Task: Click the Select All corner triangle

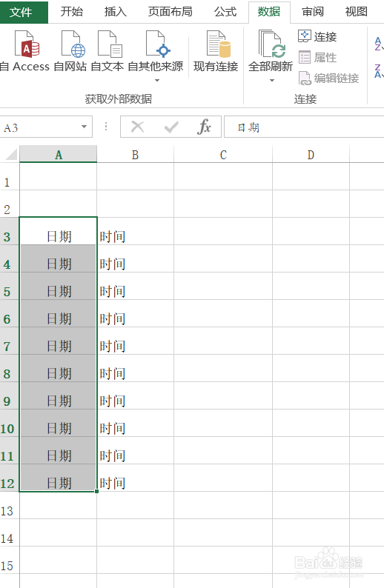Action: click(x=11, y=154)
